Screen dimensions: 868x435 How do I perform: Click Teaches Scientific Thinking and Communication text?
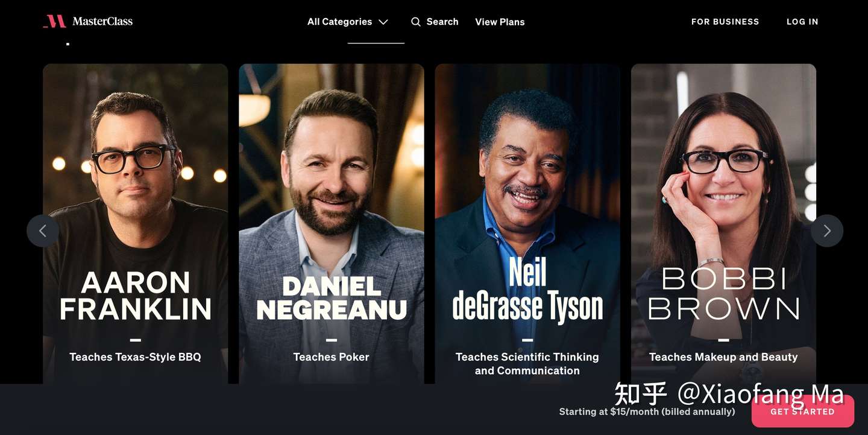click(527, 364)
